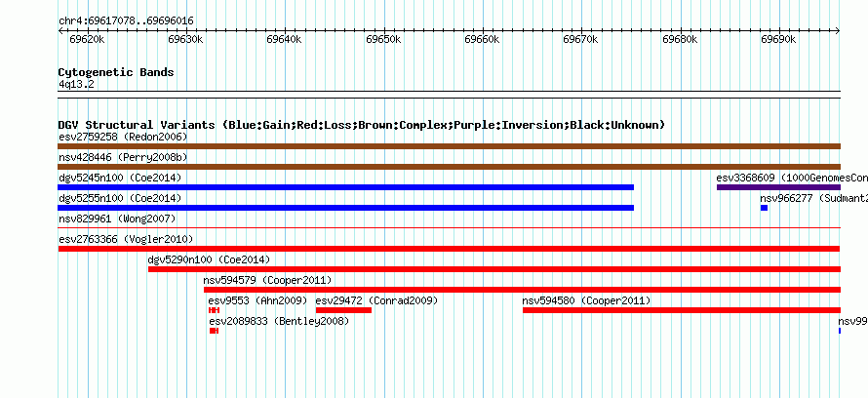This screenshot has height=398, width=868.
Task: Click the 69690k ruler label
Action: tap(778, 39)
